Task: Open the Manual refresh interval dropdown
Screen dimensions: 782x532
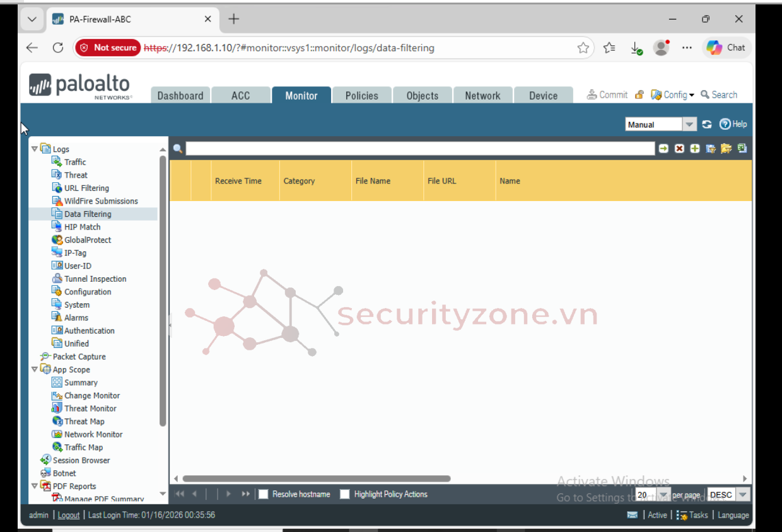Action: (689, 125)
